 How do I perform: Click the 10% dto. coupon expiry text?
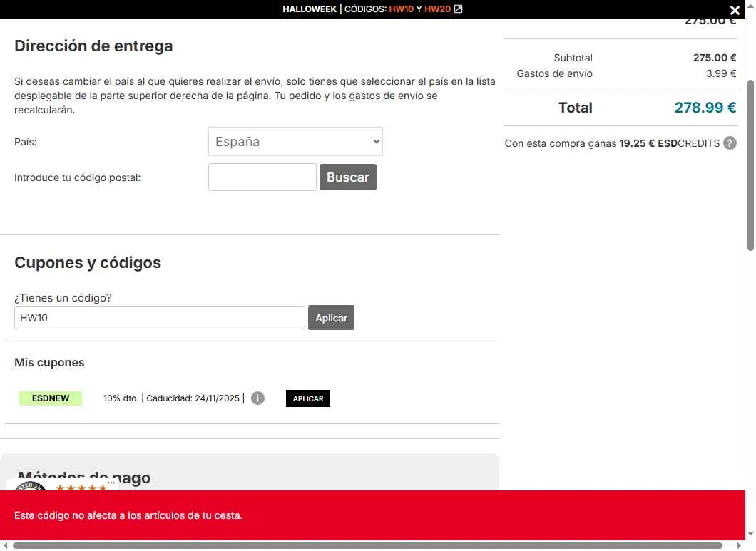[x=173, y=398]
